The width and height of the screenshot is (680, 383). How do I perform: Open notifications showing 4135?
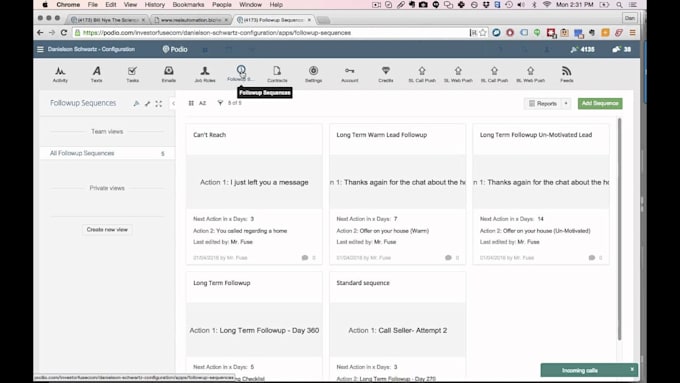[582, 49]
